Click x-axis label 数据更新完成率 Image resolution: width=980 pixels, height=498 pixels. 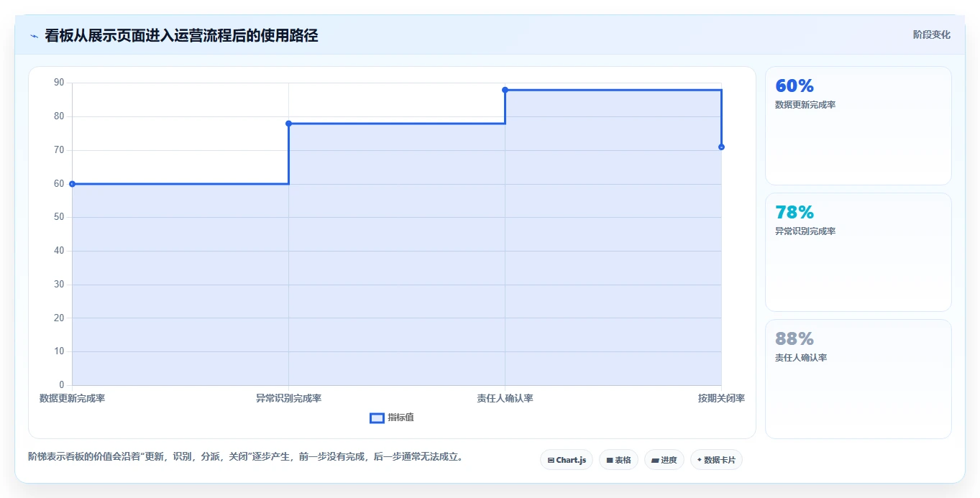72,398
